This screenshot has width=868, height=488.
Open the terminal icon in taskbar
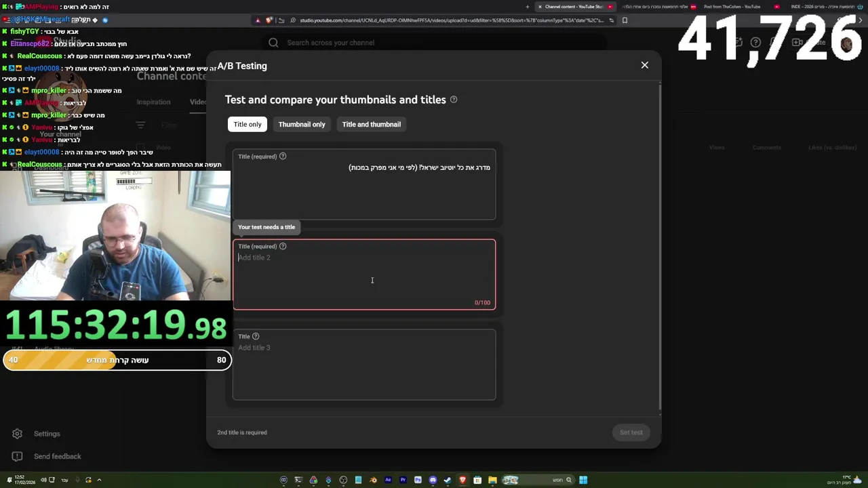(x=298, y=480)
